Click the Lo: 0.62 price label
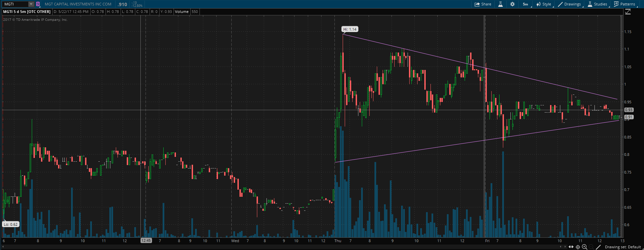Viewport: 644px width, 250px height. click(x=11, y=224)
